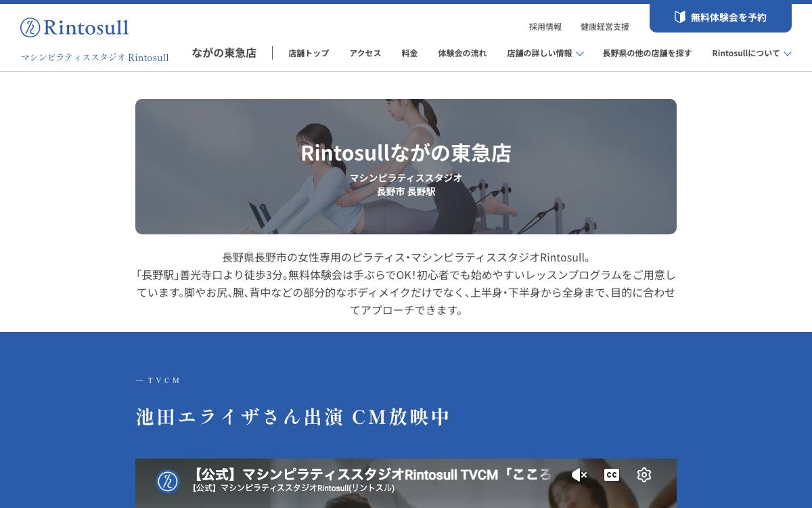
Task: Expand the Rintosullについて dropdown chevron
Action: pyautogui.click(x=788, y=54)
